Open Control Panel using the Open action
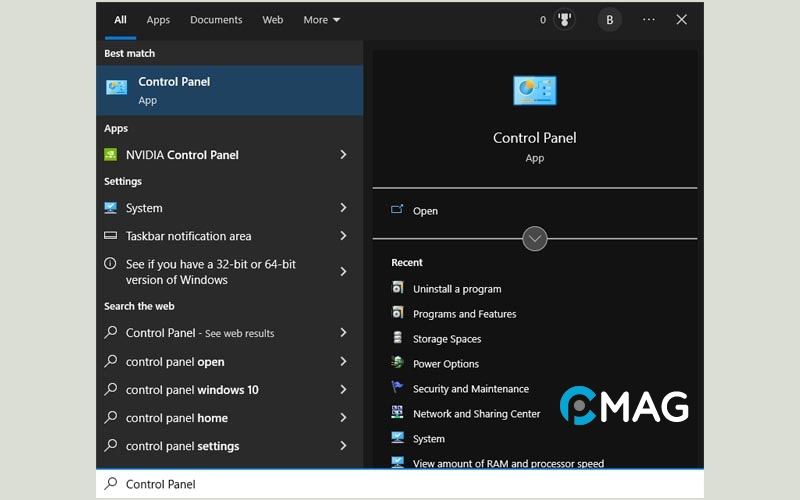 [x=425, y=211]
